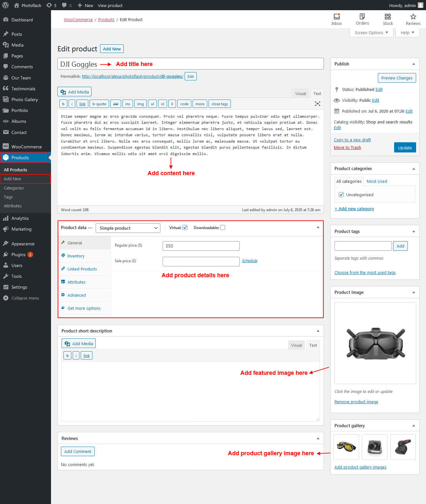Open the product type dropdown

128,228
